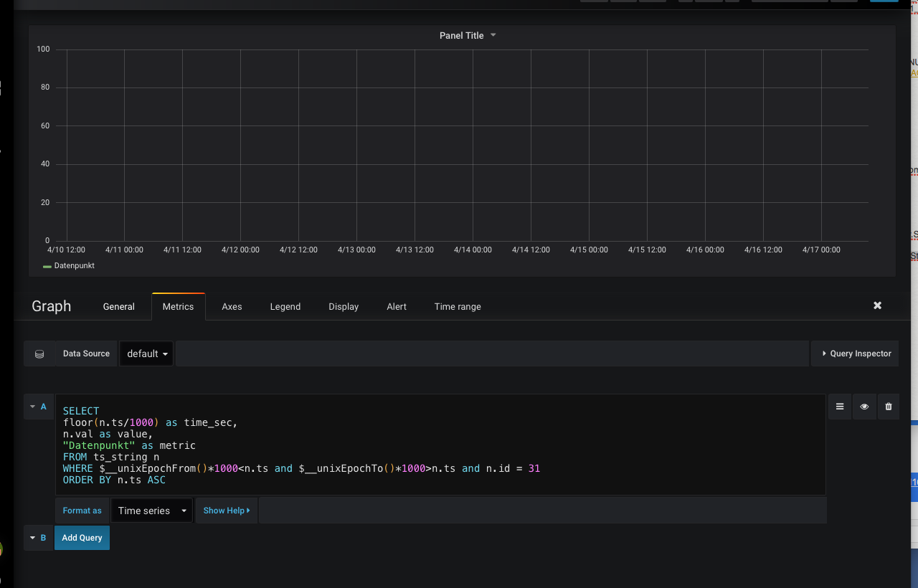918x588 pixels.
Task: Click the 100 y-axis label
Action: pyautogui.click(x=43, y=49)
